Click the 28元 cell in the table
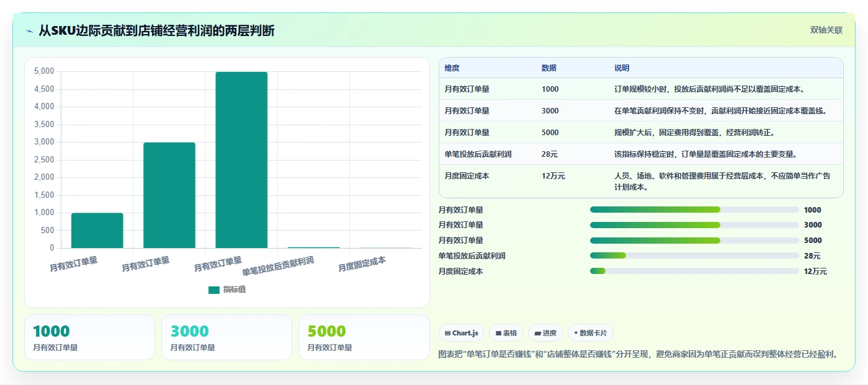Viewport: 868px width, 385px height. [550, 154]
